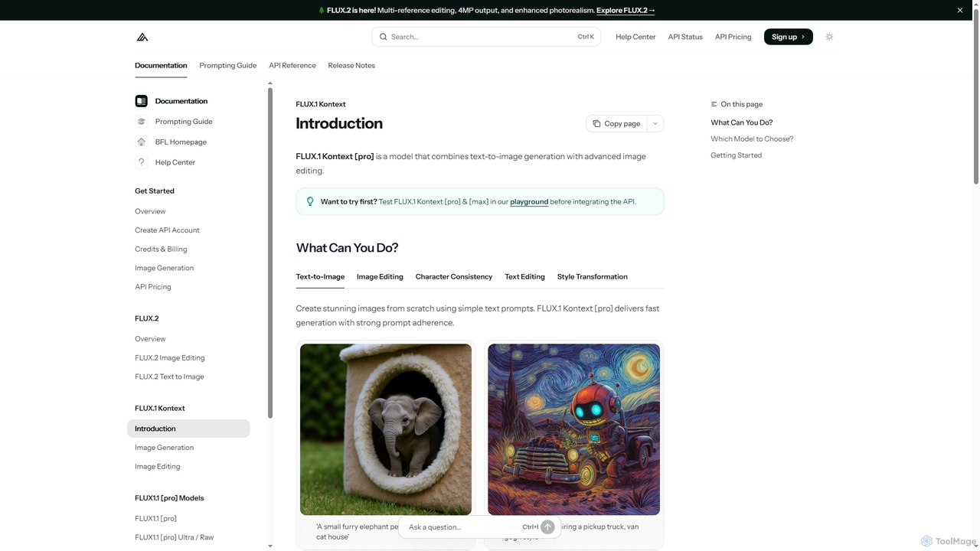Focus the Search input field
The image size is (980, 551).
[486, 37]
